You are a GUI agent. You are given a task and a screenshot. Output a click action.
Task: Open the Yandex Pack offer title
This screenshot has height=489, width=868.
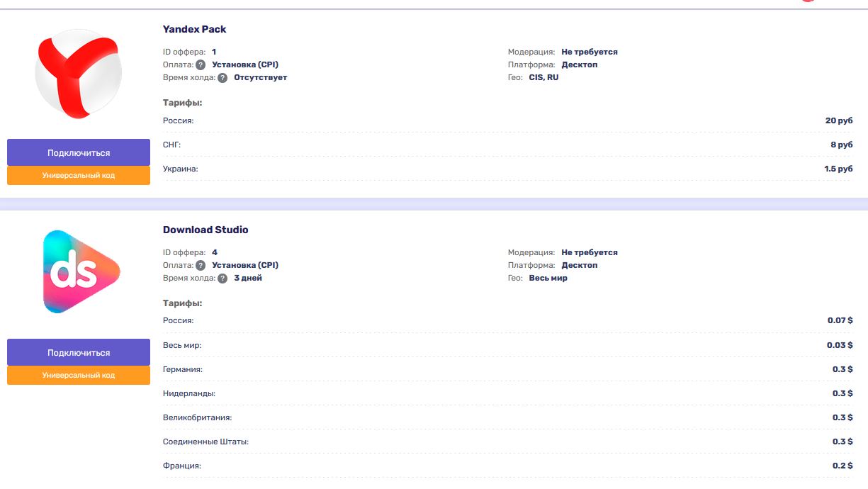(194, 29)
